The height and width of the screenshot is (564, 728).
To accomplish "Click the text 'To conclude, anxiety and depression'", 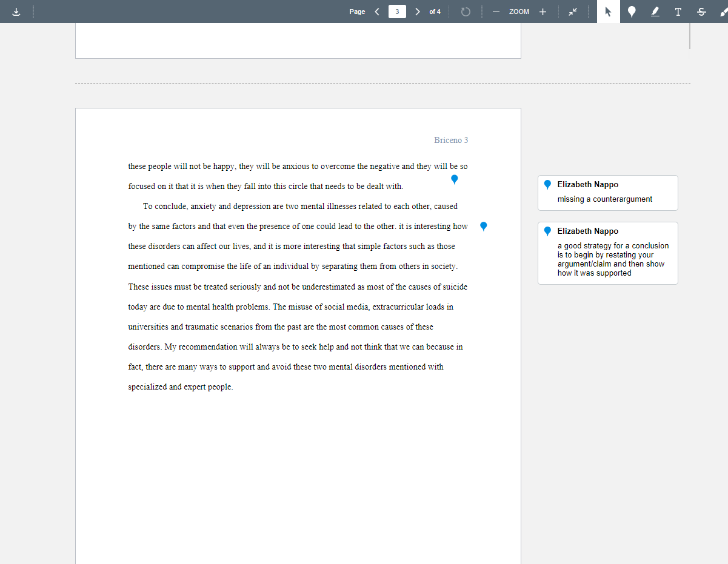I will [x=207, y=206].
